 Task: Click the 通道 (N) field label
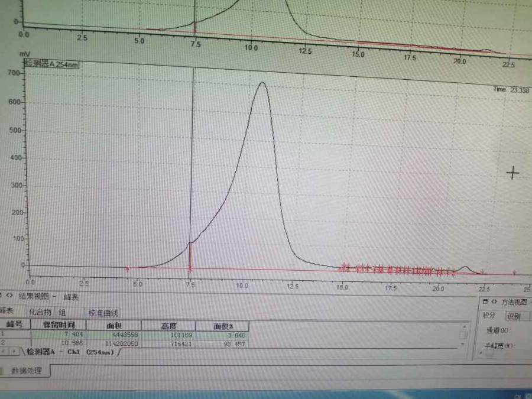pos(498,330)
